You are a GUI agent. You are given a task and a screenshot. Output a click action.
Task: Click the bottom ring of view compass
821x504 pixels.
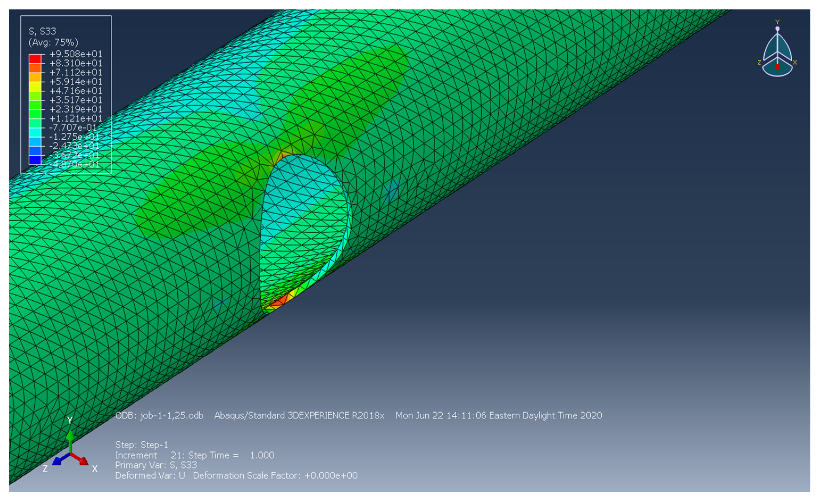click(778, 73)
